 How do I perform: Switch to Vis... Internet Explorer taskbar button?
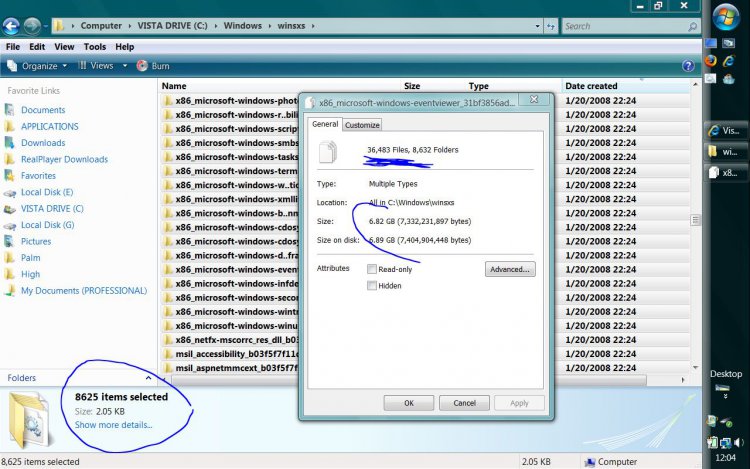pyautogui.click(x=727, y=131)
